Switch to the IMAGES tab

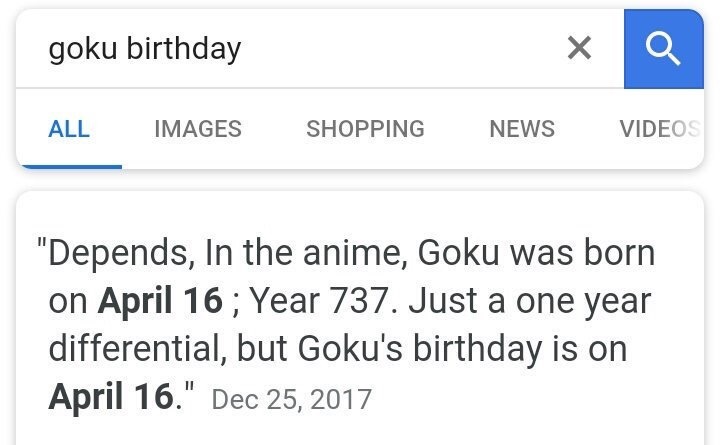point(198,129)
